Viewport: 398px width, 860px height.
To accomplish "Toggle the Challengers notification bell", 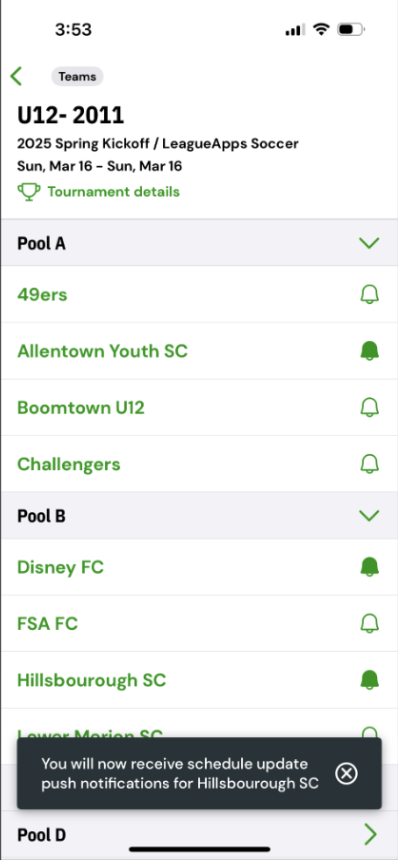I will [369, 464].
